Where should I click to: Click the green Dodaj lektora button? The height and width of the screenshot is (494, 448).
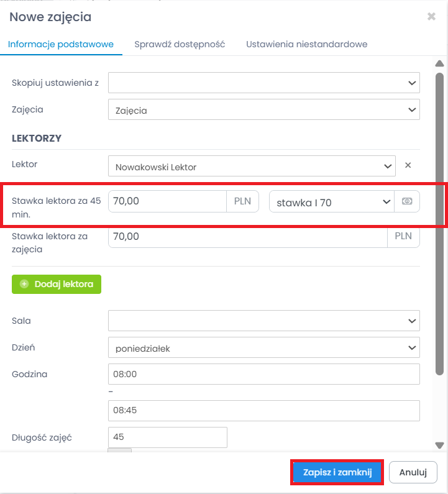[x=57, y=284]
